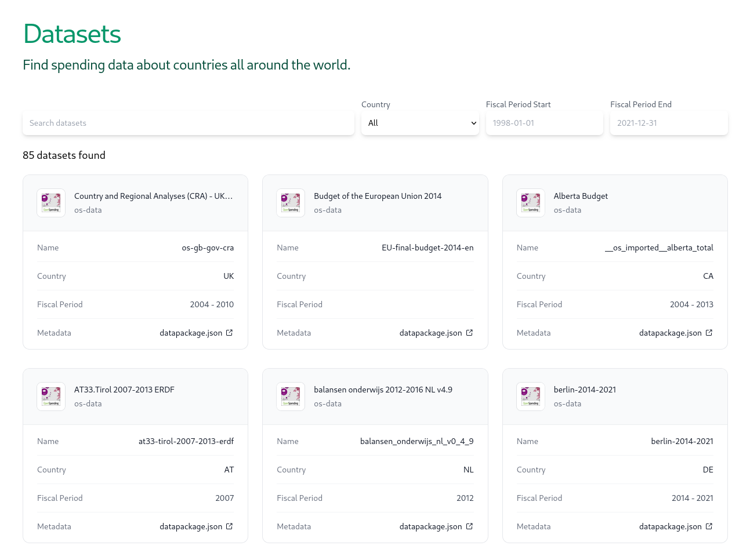Image resolution: width=750 pixels, height=560 pixels.
Task: Open the berlin-2014-2021 dataset title
Action: coord(585,390)
